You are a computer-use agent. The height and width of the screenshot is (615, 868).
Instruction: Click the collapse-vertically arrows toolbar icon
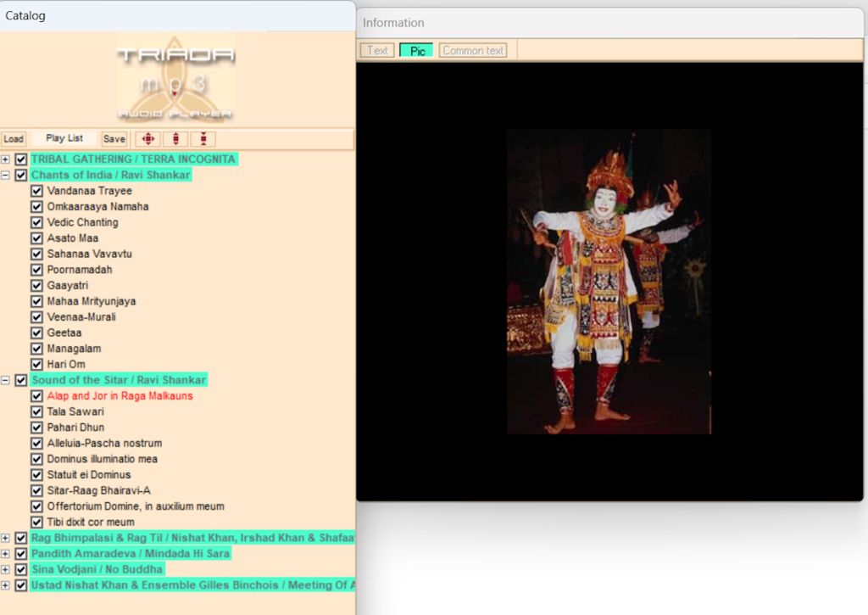(203, 138)
